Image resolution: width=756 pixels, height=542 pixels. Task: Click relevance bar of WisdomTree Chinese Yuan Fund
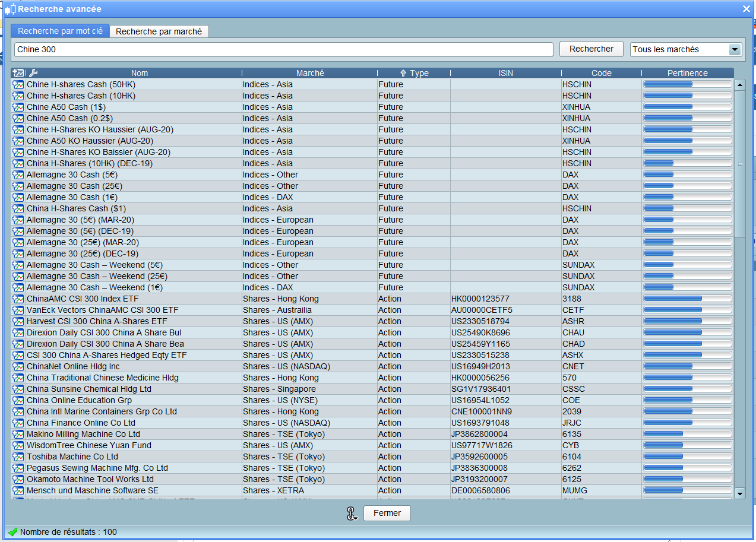[688, 445]
